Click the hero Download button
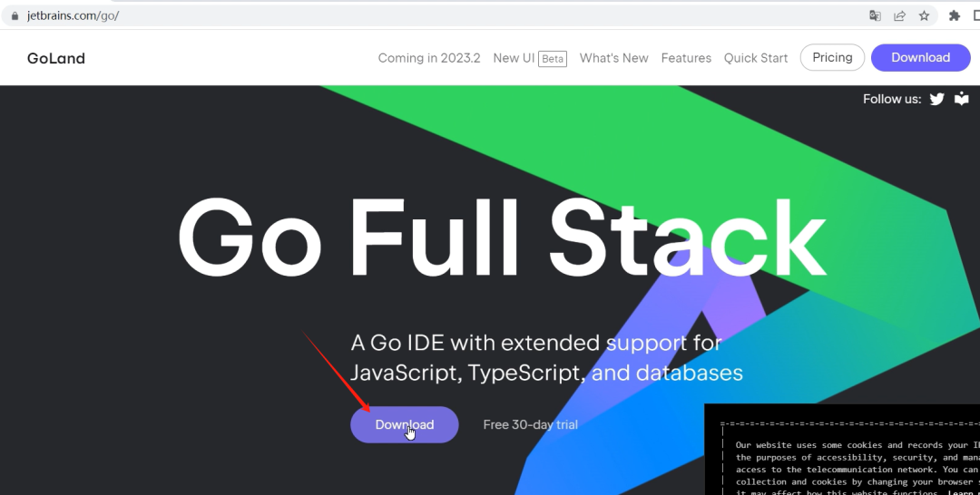The height and width of the screenshot is (495, 980). coord(405,424)
